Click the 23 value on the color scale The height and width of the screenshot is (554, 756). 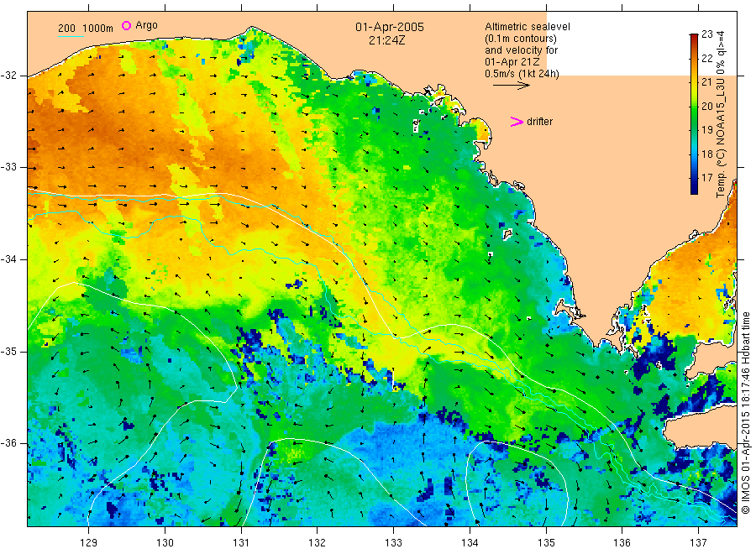(706, 34)
